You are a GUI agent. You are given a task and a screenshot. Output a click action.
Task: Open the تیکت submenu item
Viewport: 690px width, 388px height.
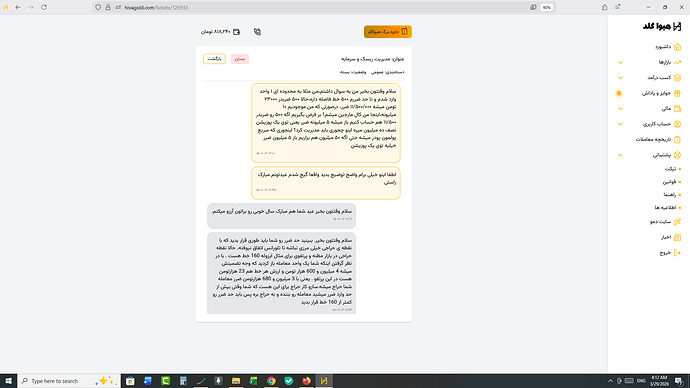click(671, 169)
